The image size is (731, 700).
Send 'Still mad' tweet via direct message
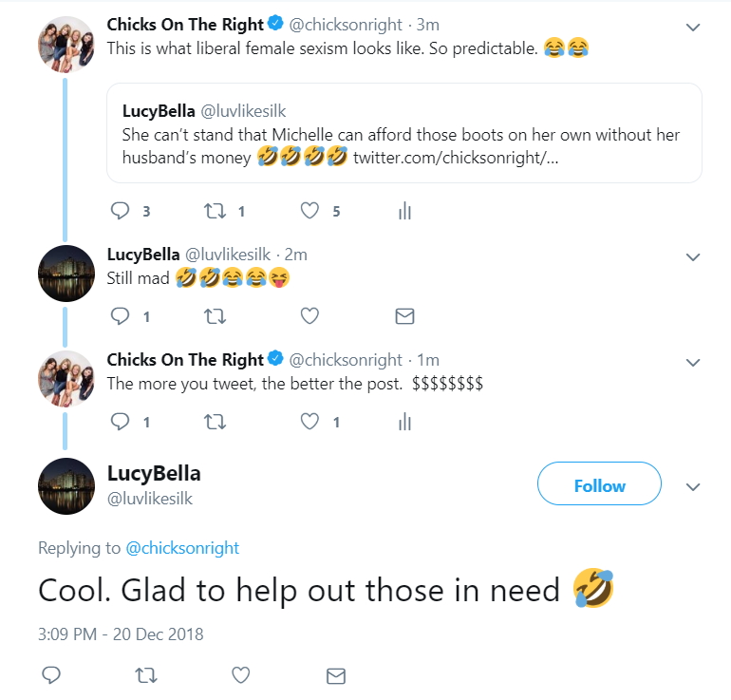tap(404, 316)
